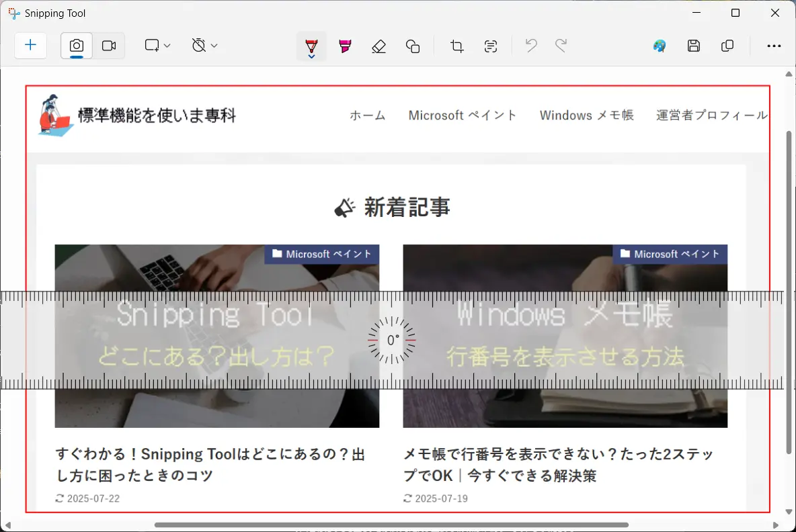The height and width of the screenshot is (532, 796).
Task: Switch to video Record mode
Action: pyautogui.click(x=109, y=46)
